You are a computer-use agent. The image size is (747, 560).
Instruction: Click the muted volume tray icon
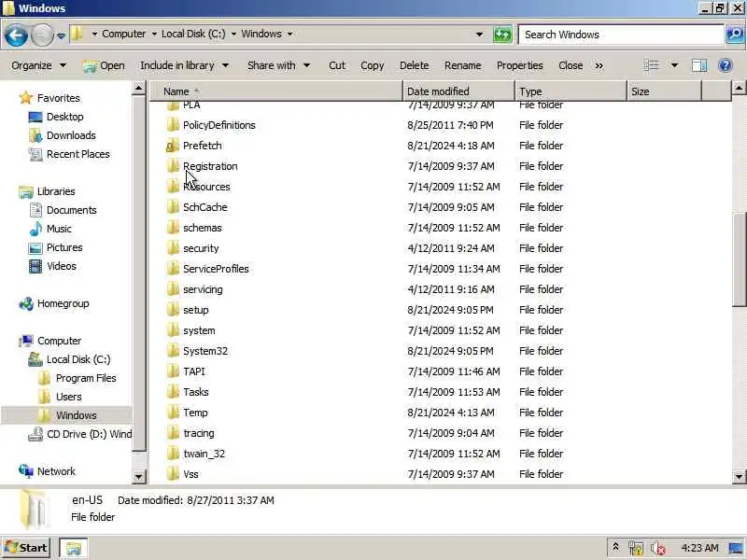(658, 548)
